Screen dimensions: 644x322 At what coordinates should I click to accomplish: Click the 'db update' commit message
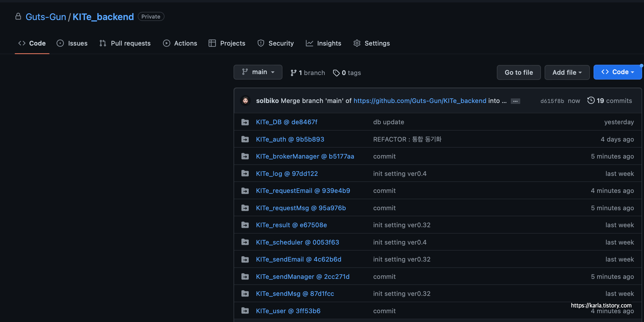coord(389,122)
